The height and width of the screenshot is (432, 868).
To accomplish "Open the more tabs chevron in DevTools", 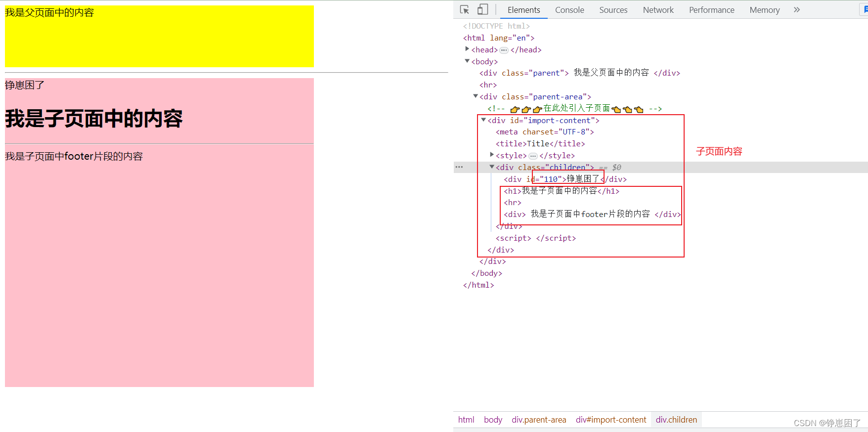I will 797,9.
